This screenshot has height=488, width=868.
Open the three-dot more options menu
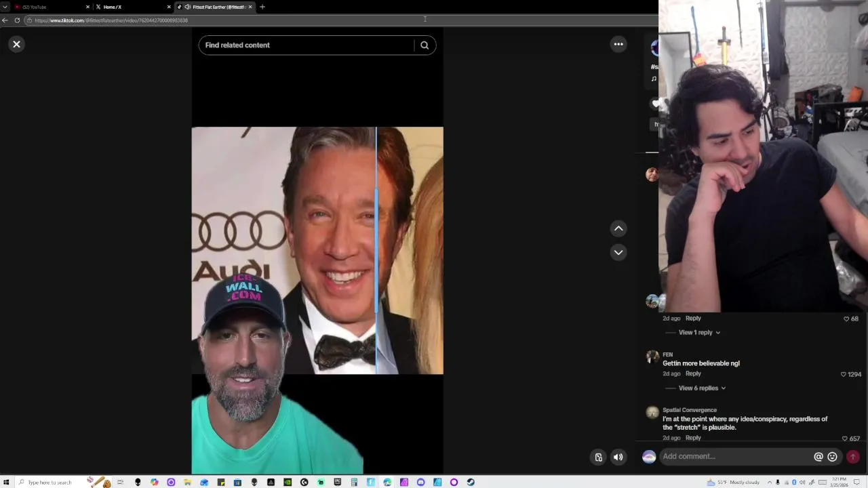point(618,44)
